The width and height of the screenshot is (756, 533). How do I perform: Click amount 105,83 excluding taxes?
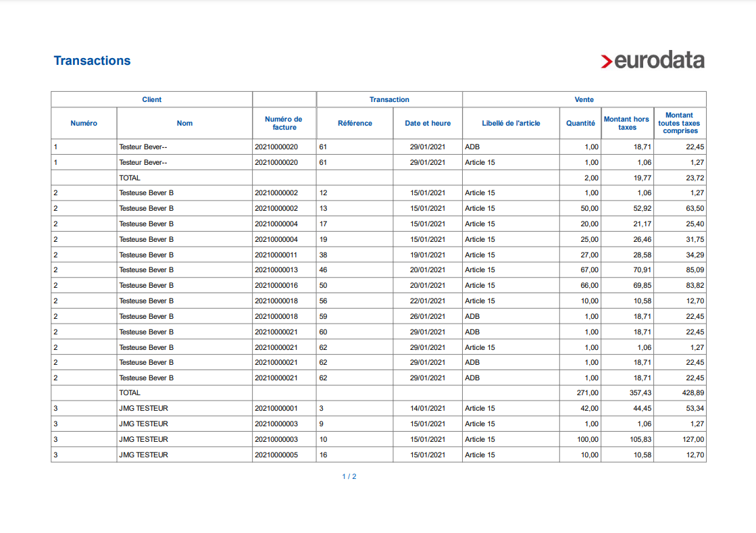640,440
